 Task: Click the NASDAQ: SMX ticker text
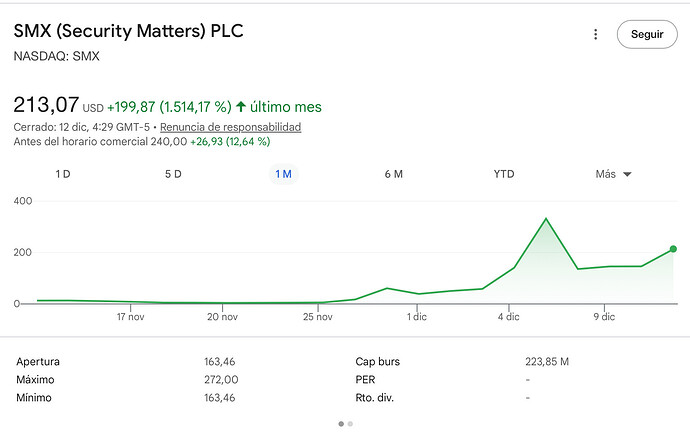coord(56,56)
